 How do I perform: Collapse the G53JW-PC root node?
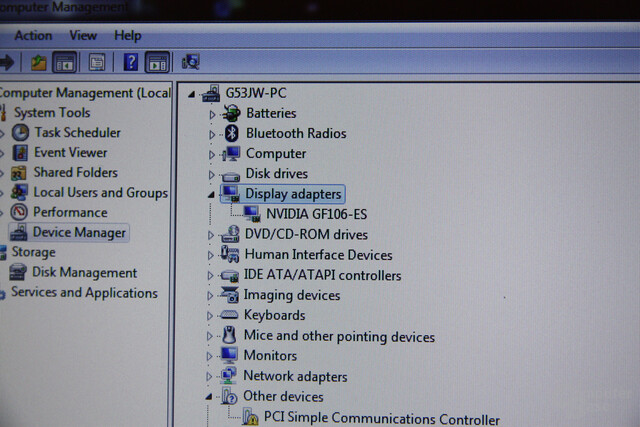tap(191, 94)
